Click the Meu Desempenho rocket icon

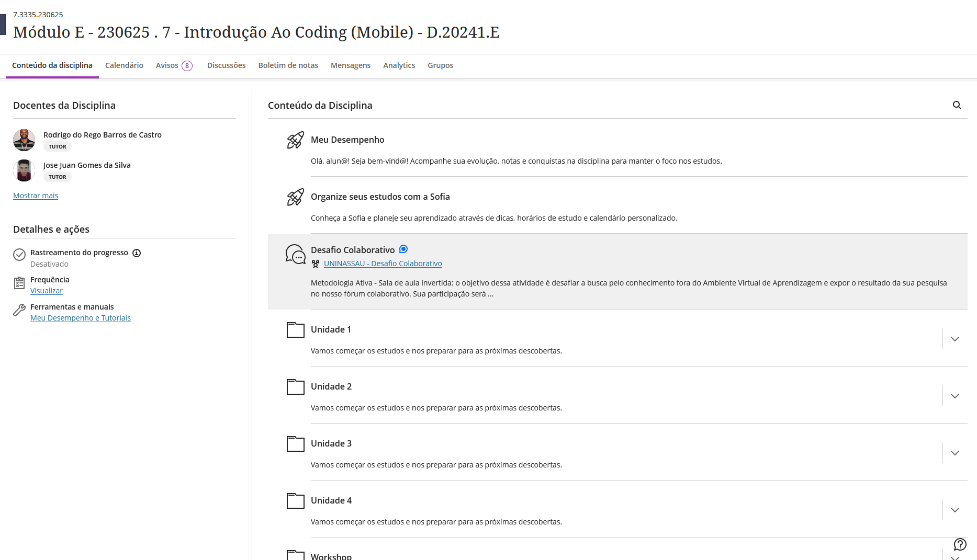tap(295, 140)
